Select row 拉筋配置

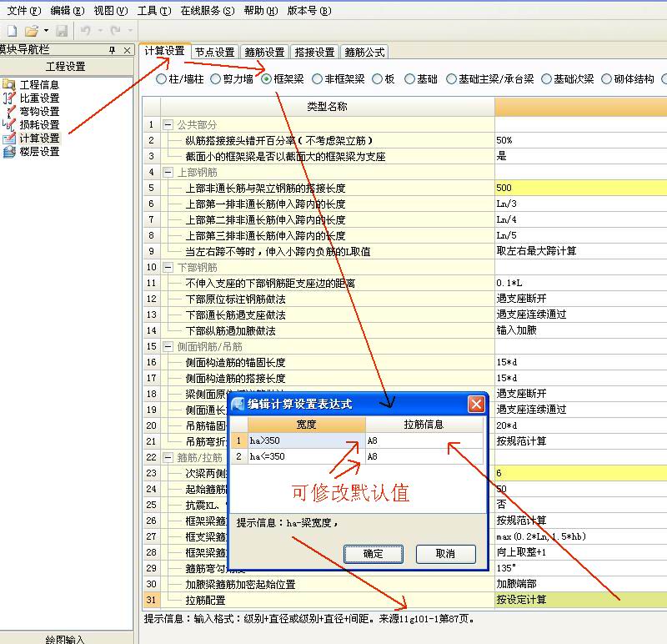(328, 600)
